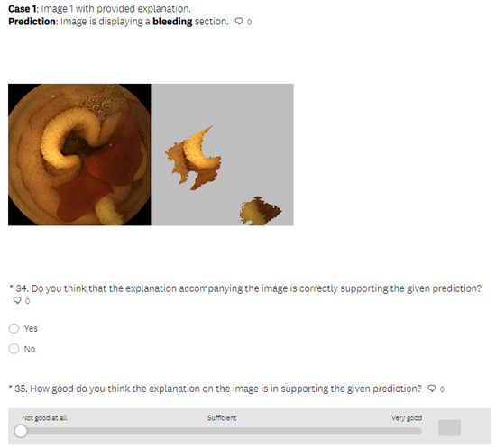Viewport: 496px width, 448px height.
Task: Open comment bubble under question 34
Action: point(17,300)
